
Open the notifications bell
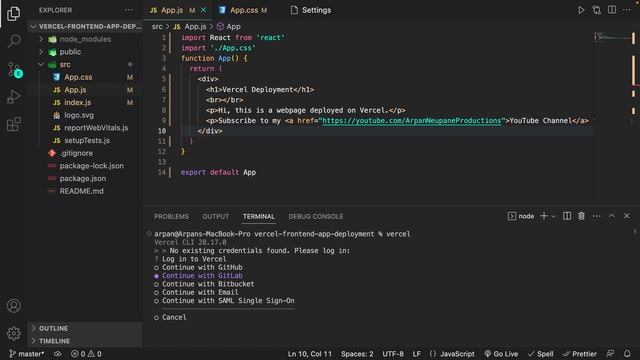click(627, 353)
